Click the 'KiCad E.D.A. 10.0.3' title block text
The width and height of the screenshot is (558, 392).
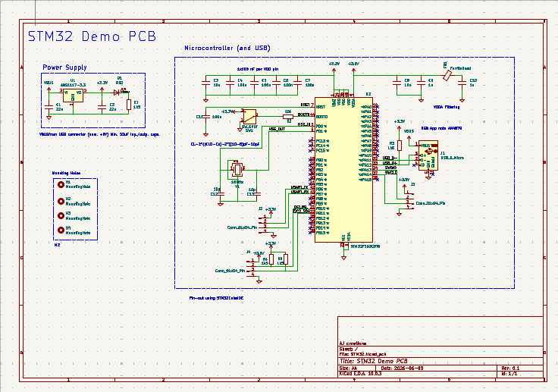click(x=360, y=375)
